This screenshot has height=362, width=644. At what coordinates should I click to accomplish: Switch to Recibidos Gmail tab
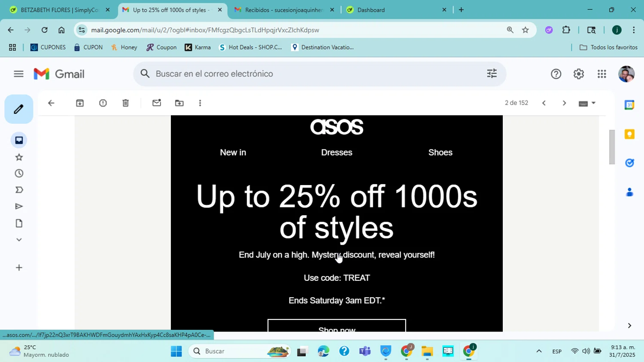[284, 10]
